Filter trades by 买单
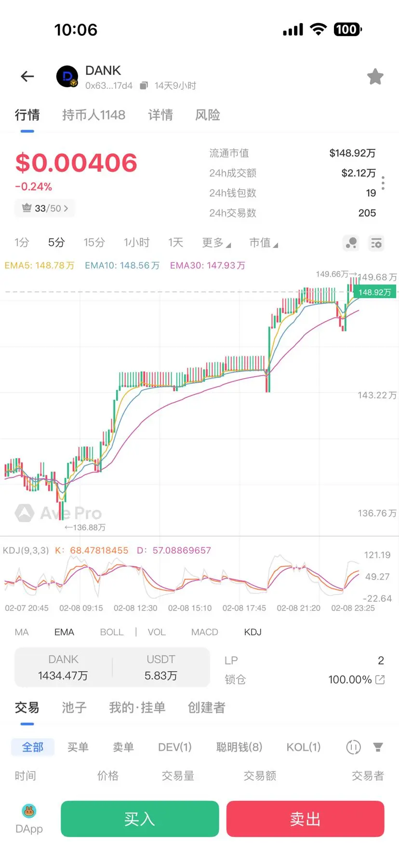 pos(78,747)
